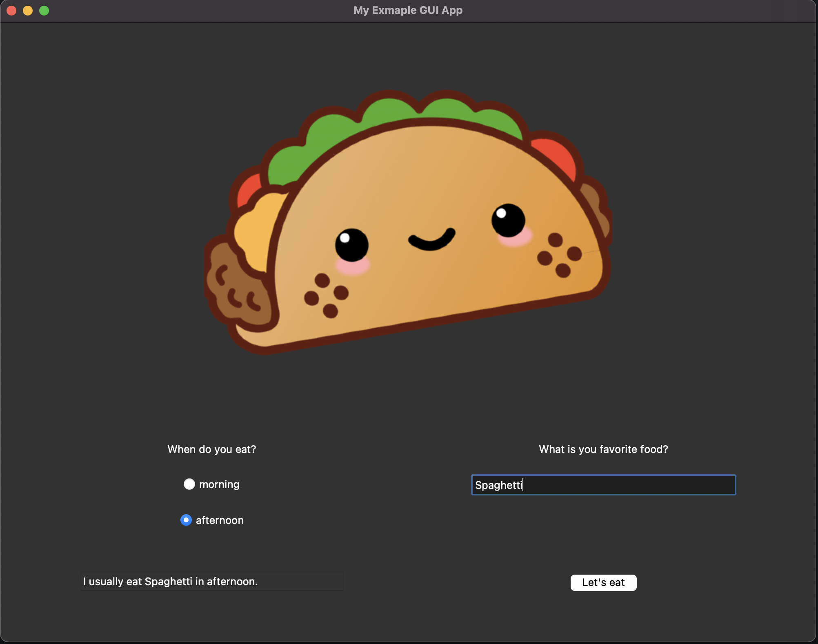Viewport: 818px width, 644px height.
Task: Click the taco's right black eye
Action: pyautogui.click(x=508, y=220)
